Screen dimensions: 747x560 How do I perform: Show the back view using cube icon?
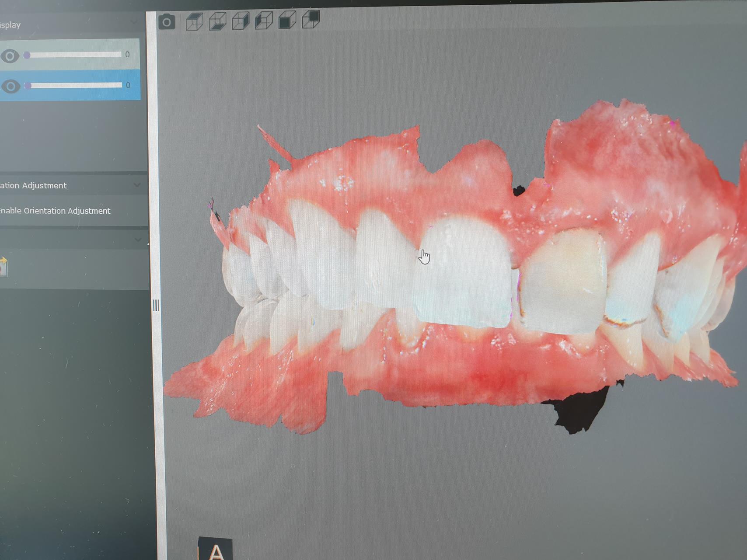pos(311,19)
